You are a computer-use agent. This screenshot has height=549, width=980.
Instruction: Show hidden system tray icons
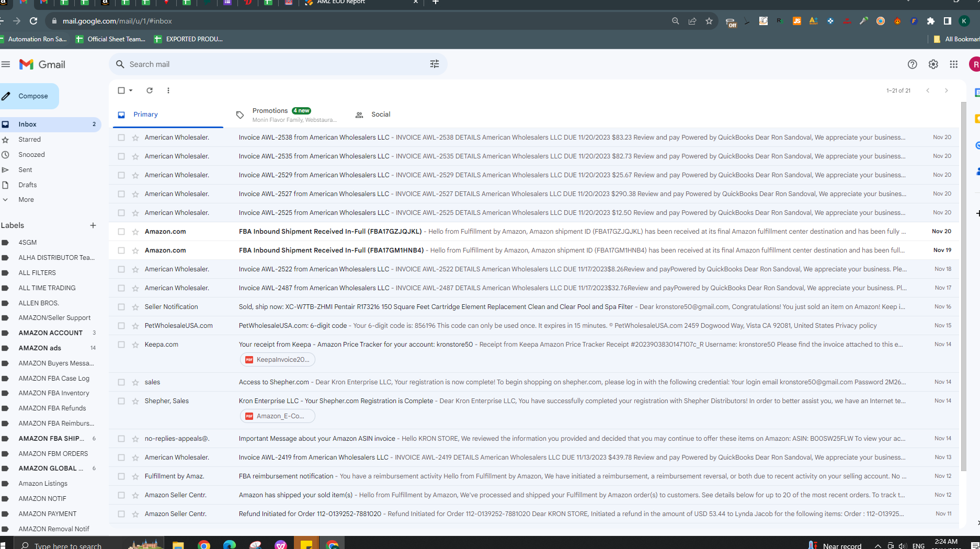(x=878, y=546)
